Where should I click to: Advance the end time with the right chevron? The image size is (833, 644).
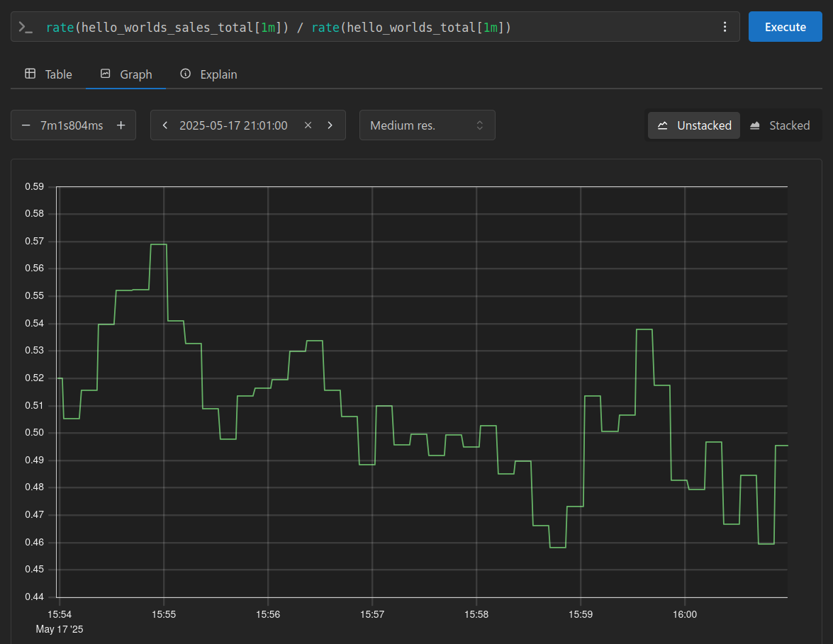coord(330,125)
